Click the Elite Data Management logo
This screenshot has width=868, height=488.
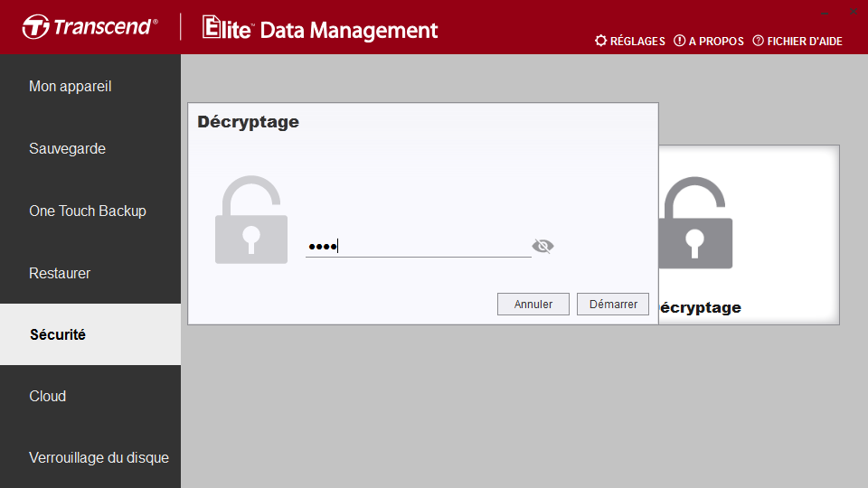point(320,28)
